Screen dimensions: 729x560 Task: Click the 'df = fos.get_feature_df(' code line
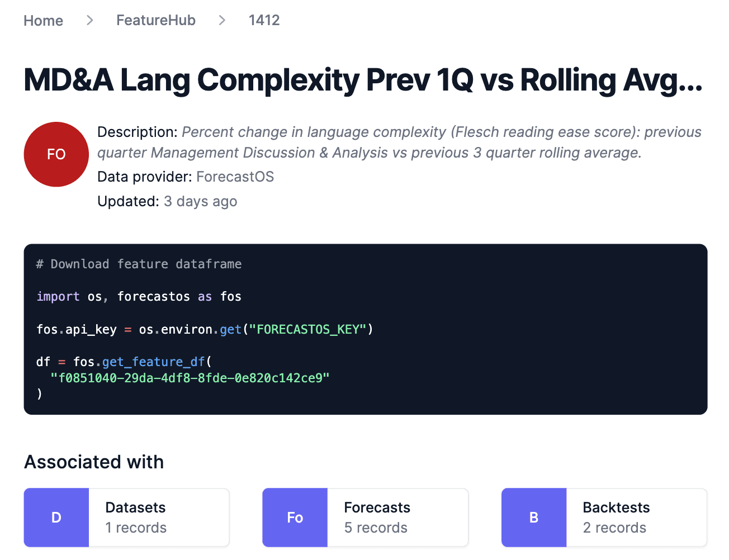pos(124,362)
